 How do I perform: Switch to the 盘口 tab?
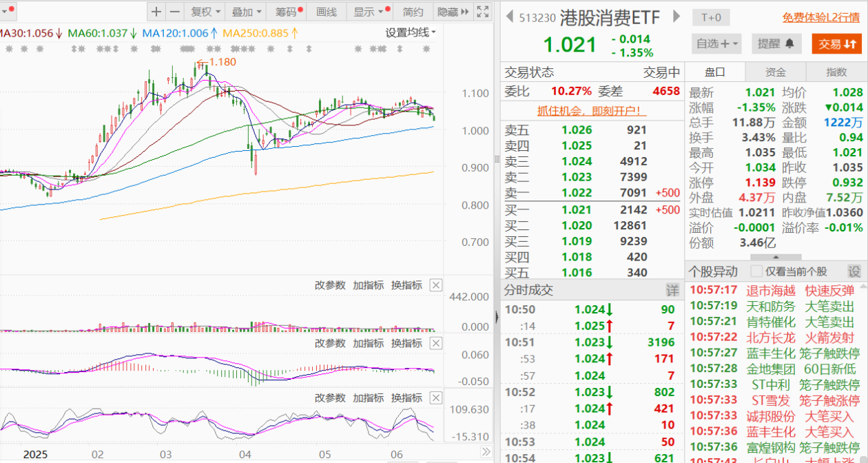tap(714, 72)
